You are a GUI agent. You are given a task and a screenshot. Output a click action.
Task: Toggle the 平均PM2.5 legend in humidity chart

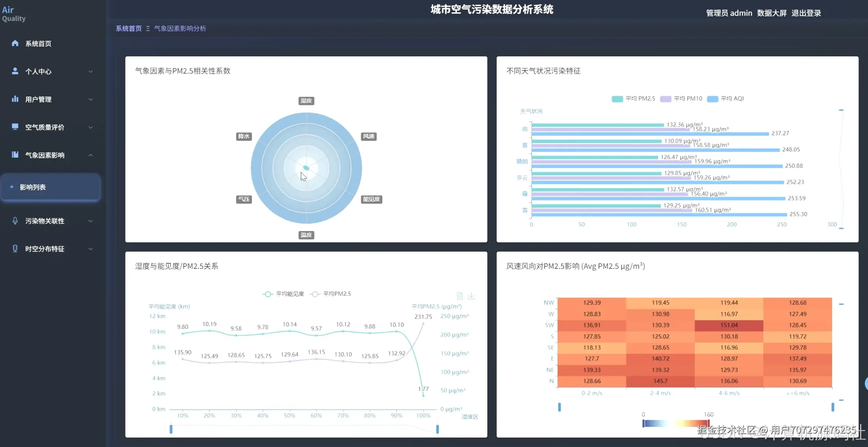[x=331, y=294]
